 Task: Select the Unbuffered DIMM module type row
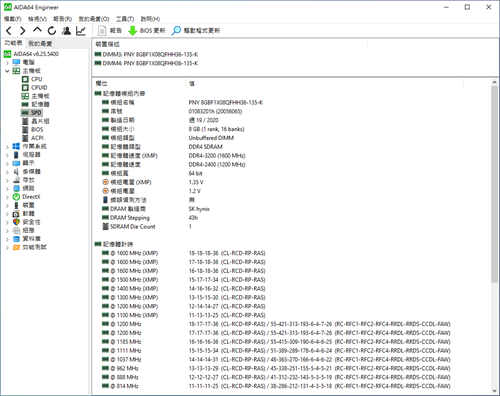coord(211,138)
